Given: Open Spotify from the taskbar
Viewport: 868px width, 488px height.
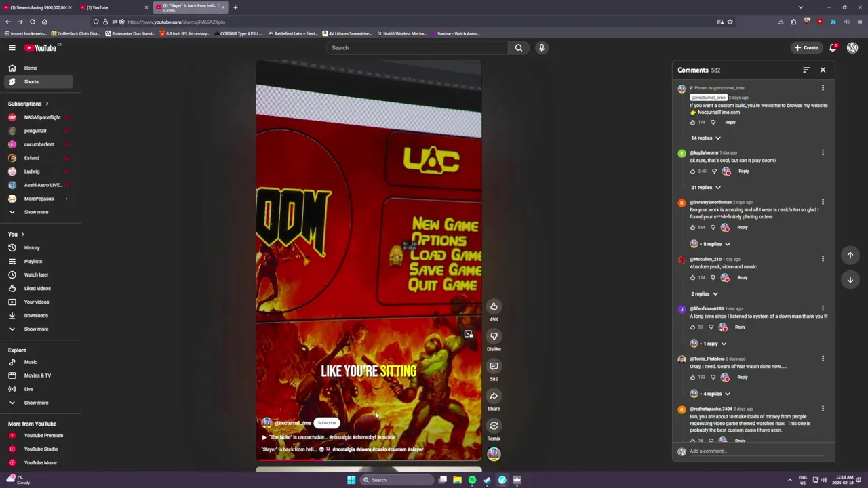Looking at the screenshot, I should 472,480.
